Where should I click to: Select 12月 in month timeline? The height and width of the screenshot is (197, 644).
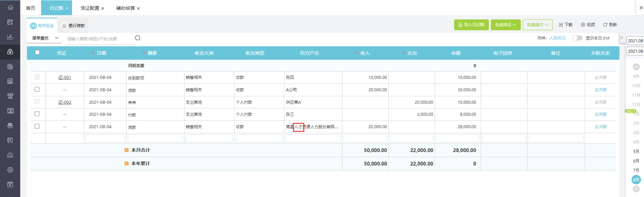tap(636, 104)
